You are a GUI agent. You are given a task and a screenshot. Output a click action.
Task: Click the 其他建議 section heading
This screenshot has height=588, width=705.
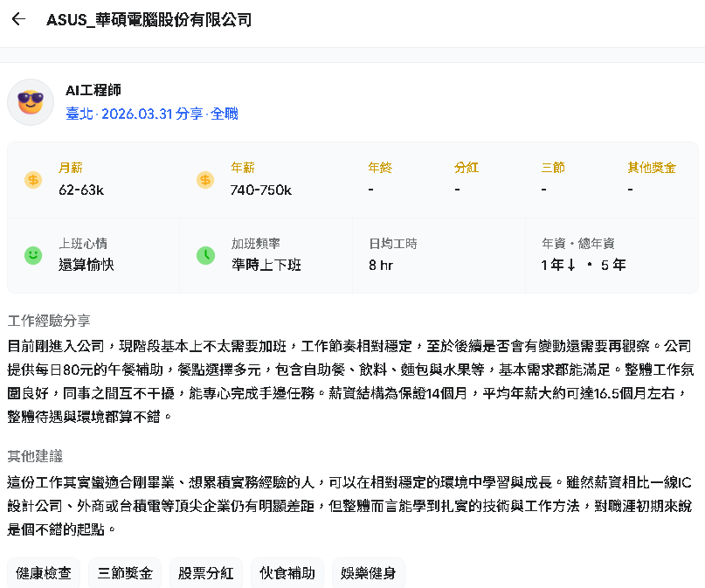click(35, 456)
